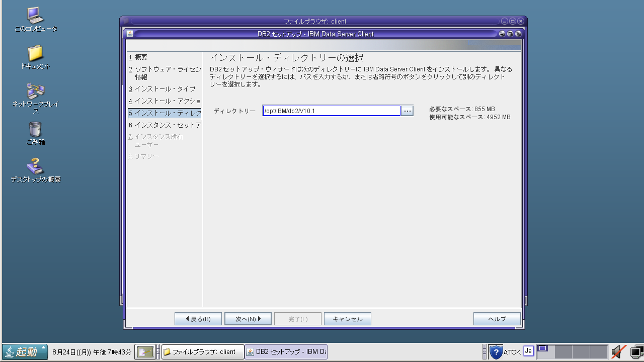Minimize the DB2 セットアップ window
Image resolution: width=644 pixels, height=362 pixels.
click(x=502, y=34)
